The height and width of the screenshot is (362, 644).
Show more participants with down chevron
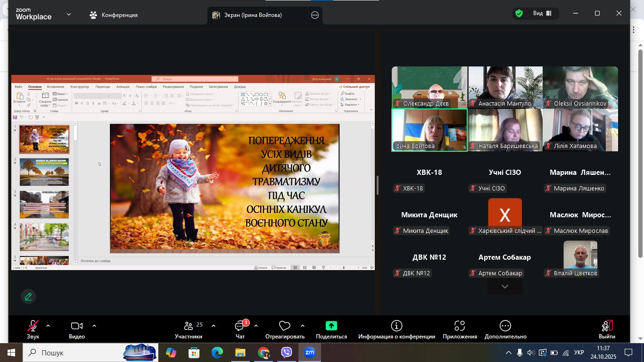pyautogui.click(x=504, y=287)
